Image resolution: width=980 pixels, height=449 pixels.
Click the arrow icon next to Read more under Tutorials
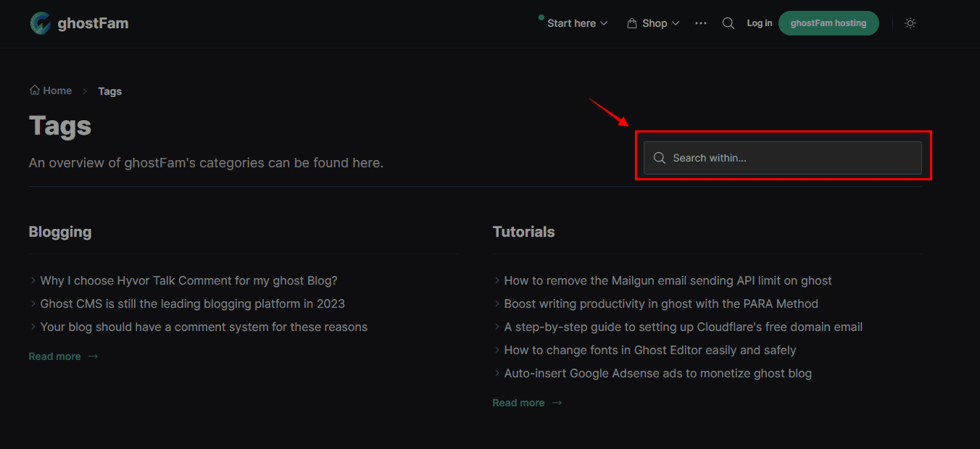point(556,402)
